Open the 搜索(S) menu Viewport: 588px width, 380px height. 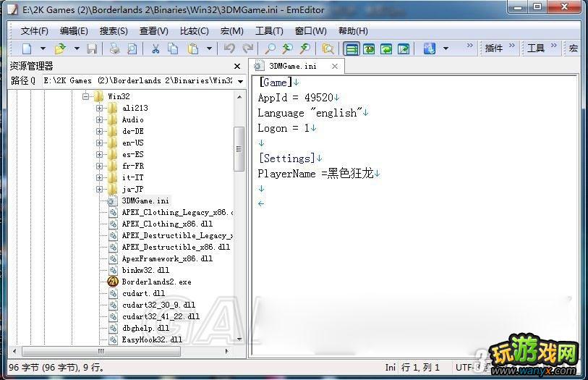coord(114,30)
